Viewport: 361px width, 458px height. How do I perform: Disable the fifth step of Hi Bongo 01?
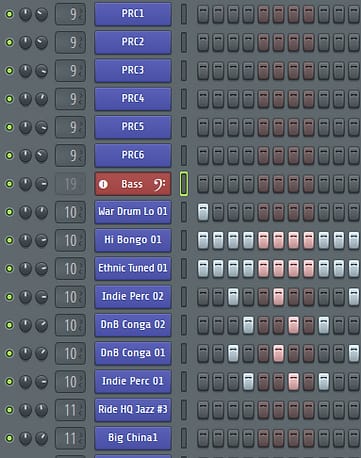coord(263,240)
